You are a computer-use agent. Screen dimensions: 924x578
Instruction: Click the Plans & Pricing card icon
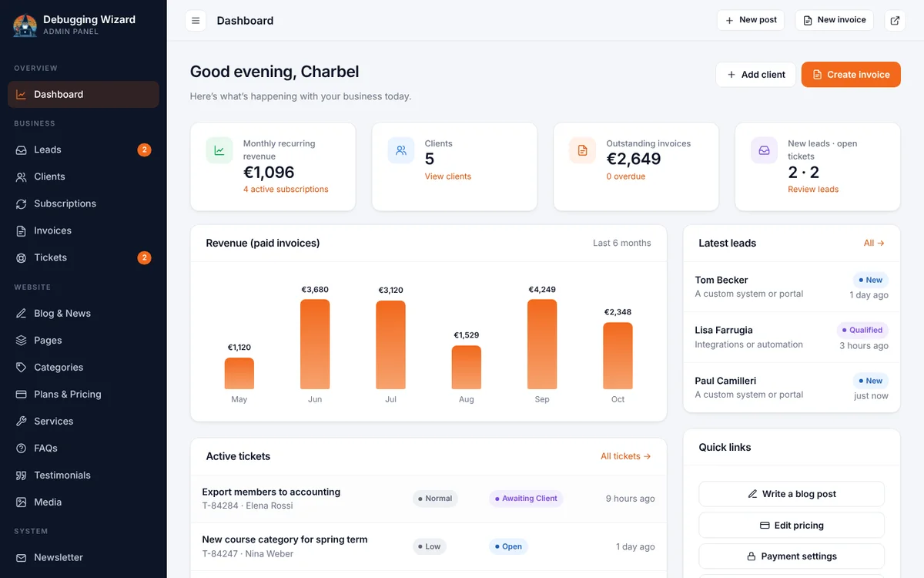(x=21, y=394)
